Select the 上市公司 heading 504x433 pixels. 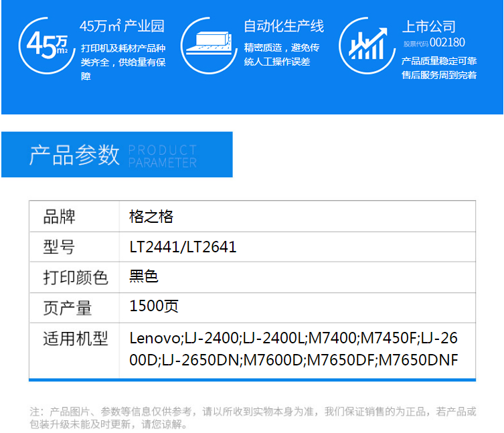coord(429,26)
